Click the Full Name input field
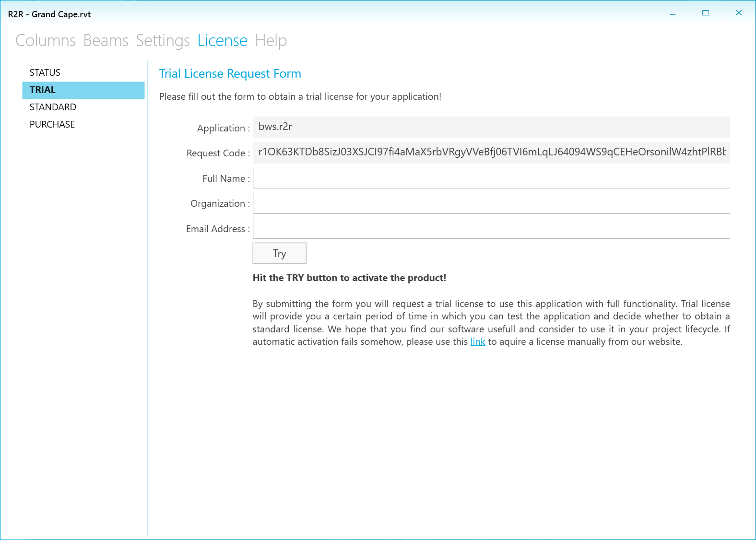756x540 pixels. pos(491,178)
